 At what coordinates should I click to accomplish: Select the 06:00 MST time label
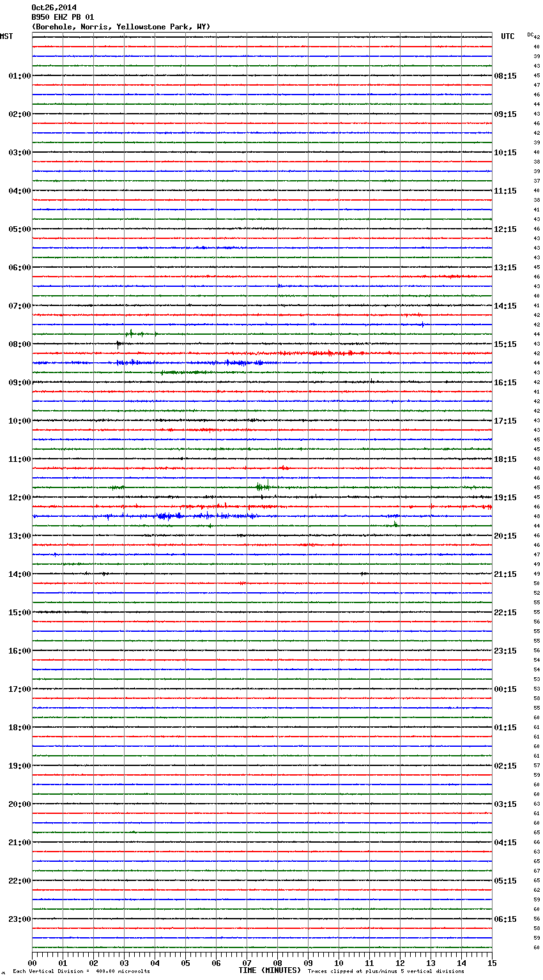20,268
